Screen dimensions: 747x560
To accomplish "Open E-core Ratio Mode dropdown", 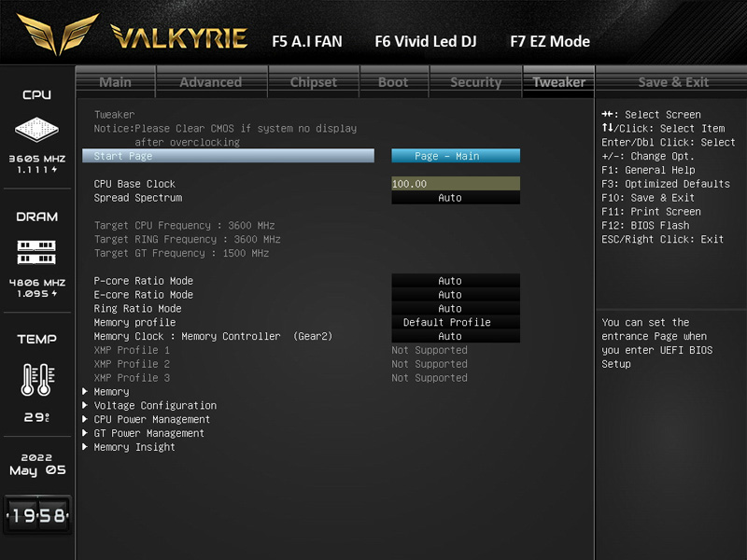I will [x=456, y=294].
